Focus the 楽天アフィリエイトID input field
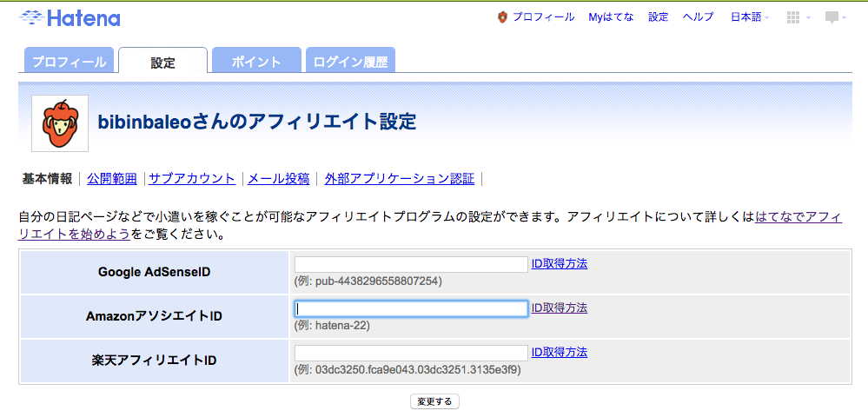The width and height of the screenshot is (868, 417). 411,353
